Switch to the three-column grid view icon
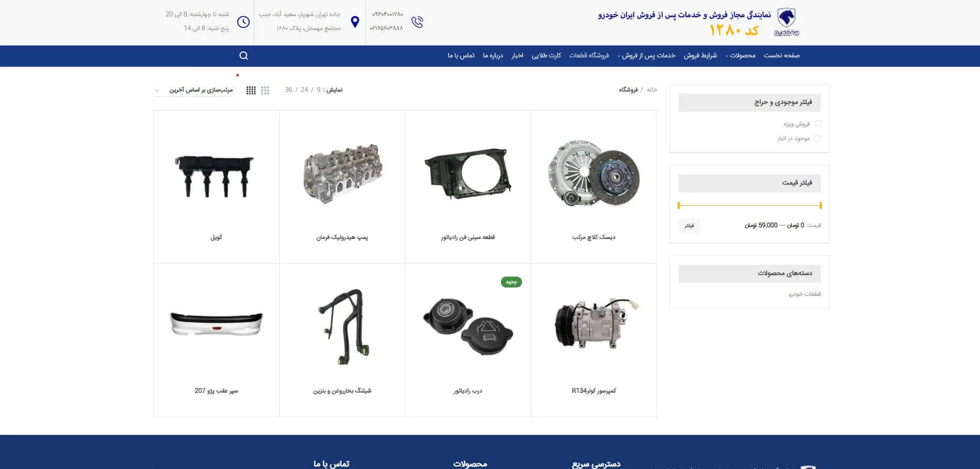Image resolution: width=980 pixels, height=469 pixels. point(265,90)
